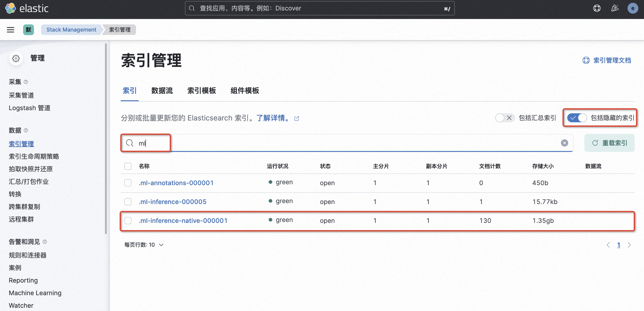
Task: Sort by 名称 column header
Action: (x=144, y=166)
